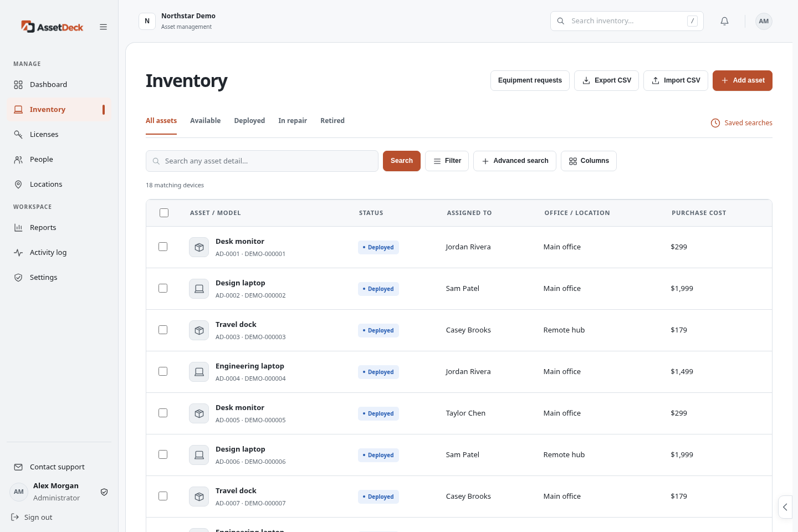Click the Design laptop AD-0006 laptop icon

[x=199, y=455]
